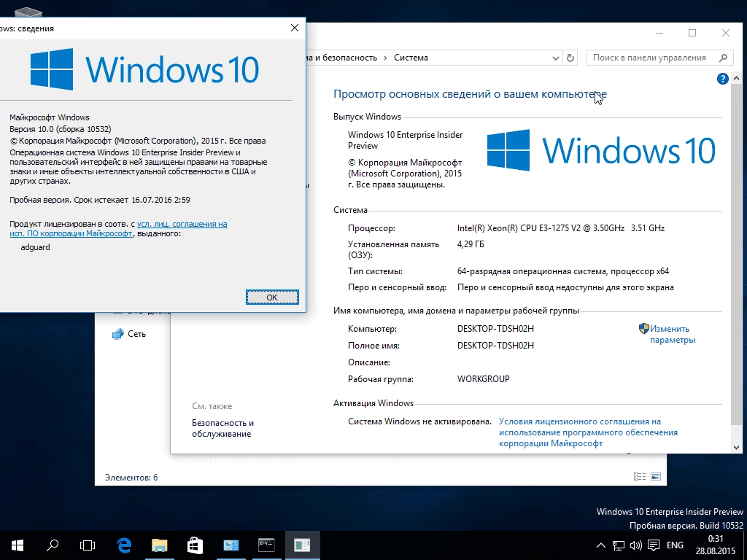Screen dimensions: 747x560
Task: Click "Система Windows не активирована." text
Action: pyautogui.click(x=419, y=421)
